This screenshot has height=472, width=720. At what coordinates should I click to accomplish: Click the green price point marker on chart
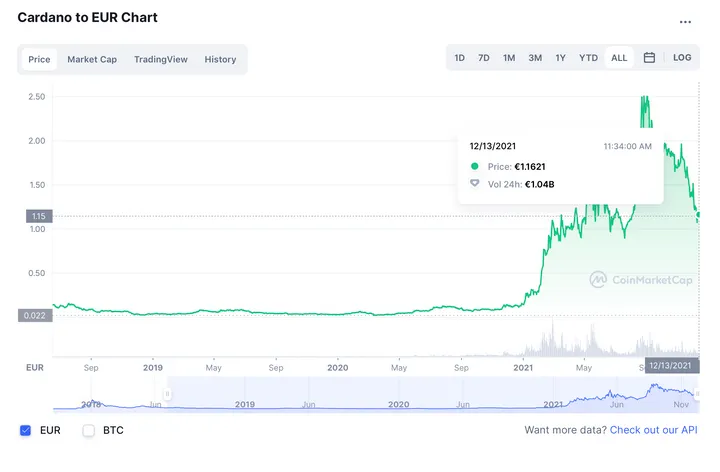(698, 215)
